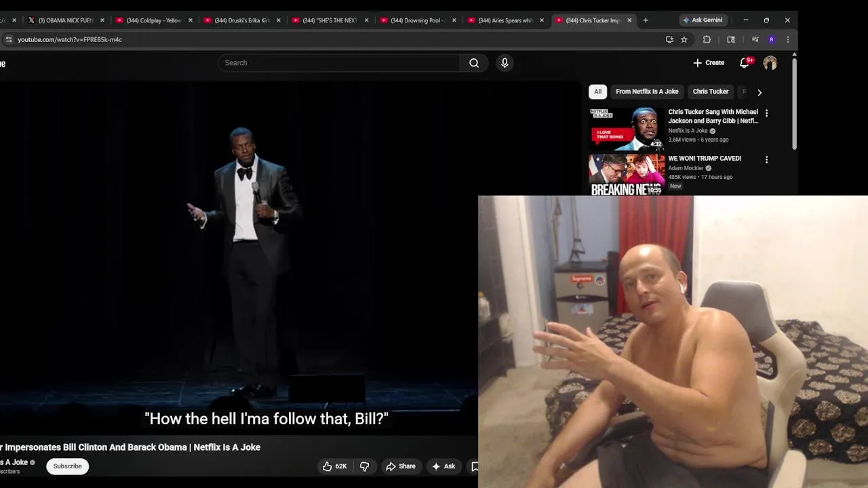The image size is (868, 488).
Task: Open the media controls icon in toolbar
Action: [755, 39]
